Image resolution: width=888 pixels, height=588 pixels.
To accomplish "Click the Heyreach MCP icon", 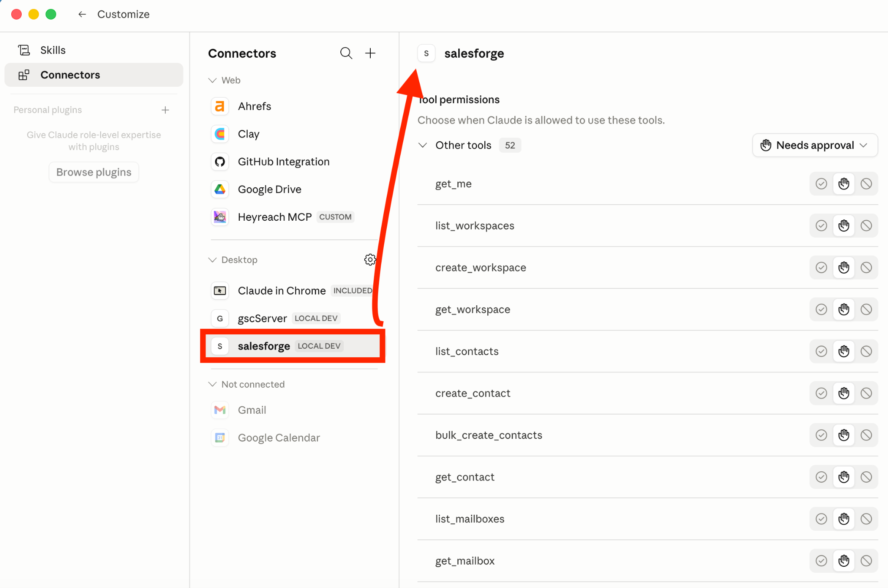I will point(220,217).
